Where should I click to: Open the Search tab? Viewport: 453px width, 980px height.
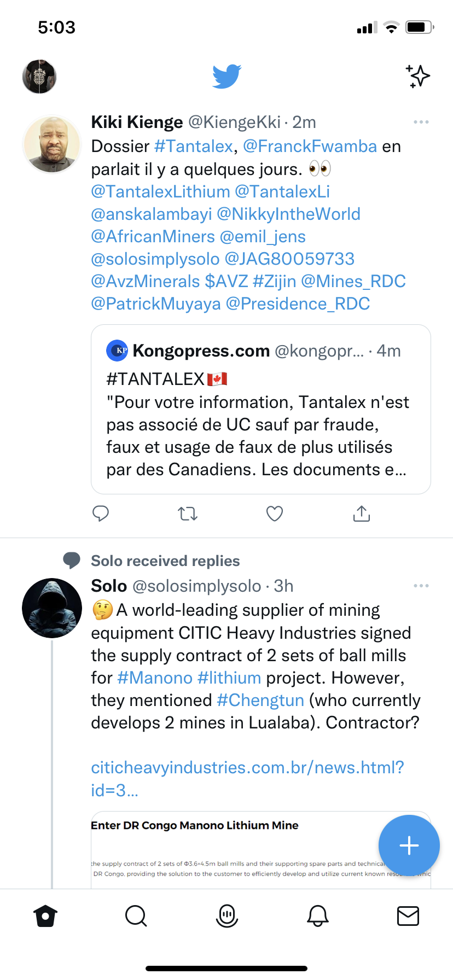pyautogui.click(x=136, y=915)
